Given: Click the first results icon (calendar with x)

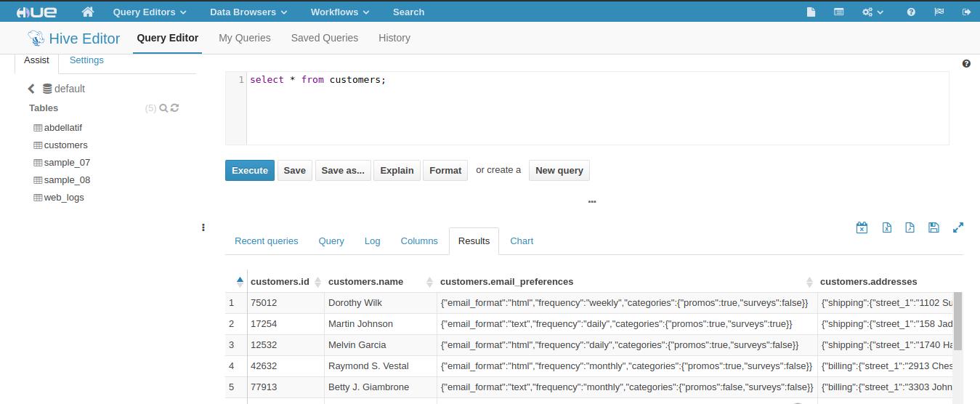Looking at the screenshot, I should tap(862, 227).
